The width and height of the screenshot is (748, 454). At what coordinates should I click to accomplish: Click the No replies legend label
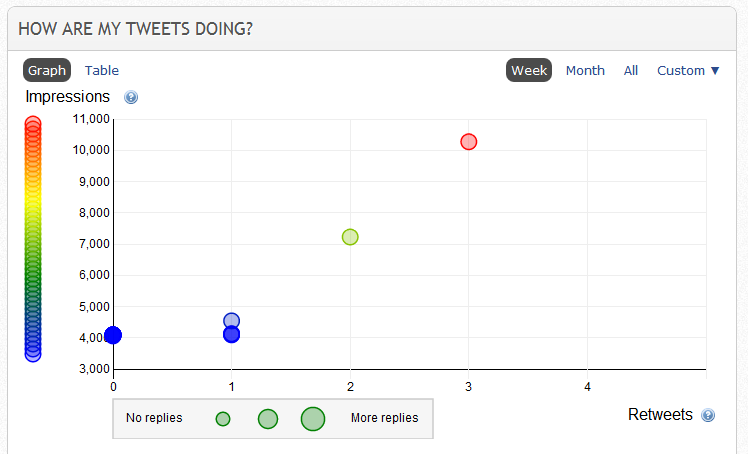(x=154, y=418)
